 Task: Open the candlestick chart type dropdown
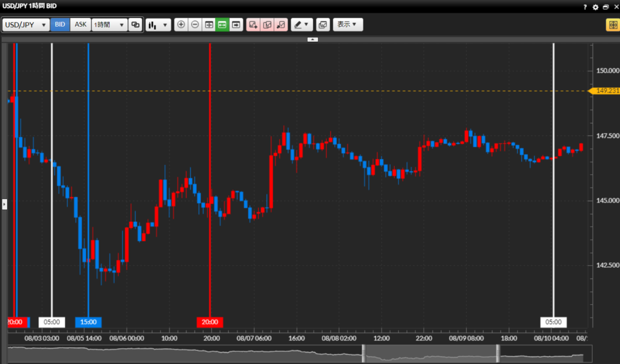pyautogui.click(x=158, y=25)
